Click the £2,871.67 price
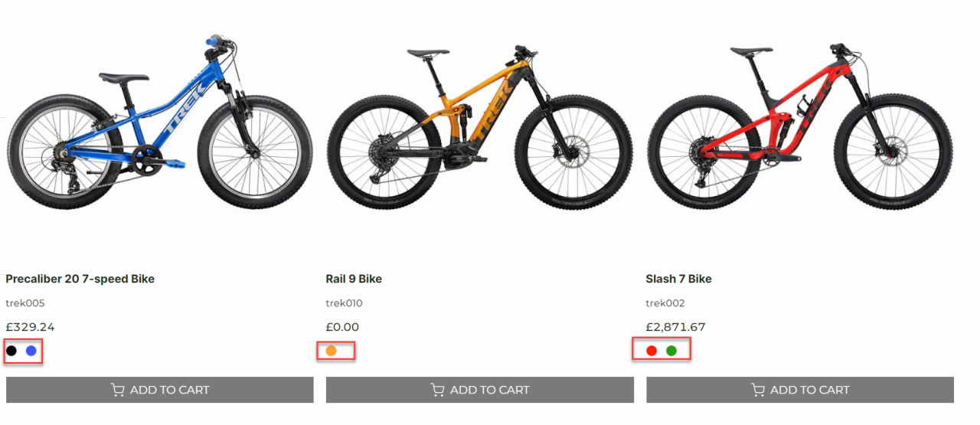The height and width of the screenshot is (425, 980). tap(675, 327)
